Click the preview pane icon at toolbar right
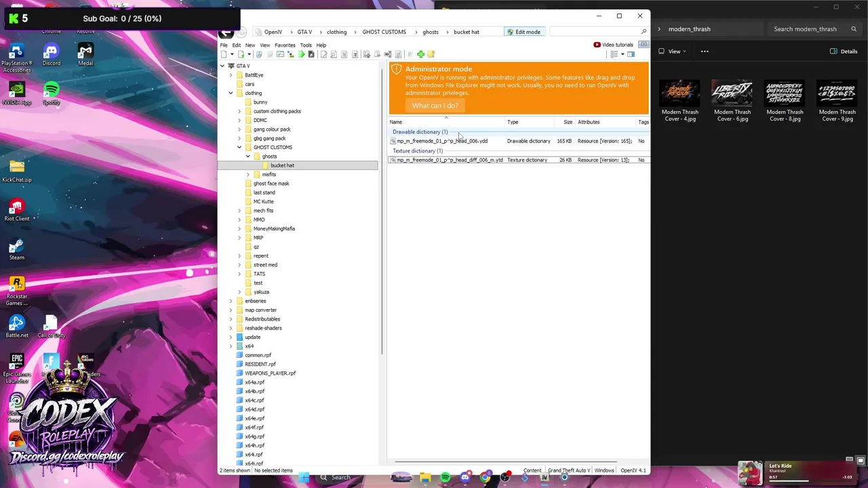Image resolution: width=868 pixels, height=488 pixels. tap(631, 54)
